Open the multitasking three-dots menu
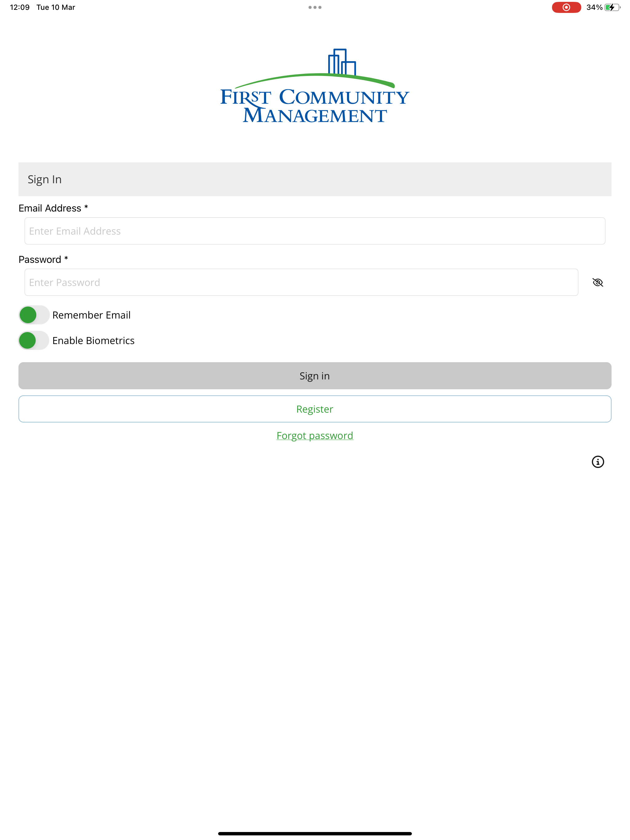 [315, 7]
